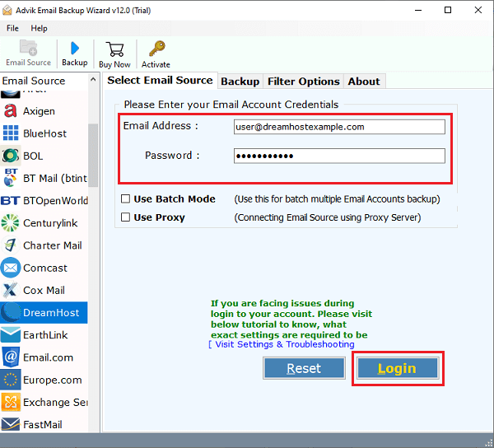This screenshot has width=494, height=448.
Task: Select the Comcast text label
Action: click(45, 268)
